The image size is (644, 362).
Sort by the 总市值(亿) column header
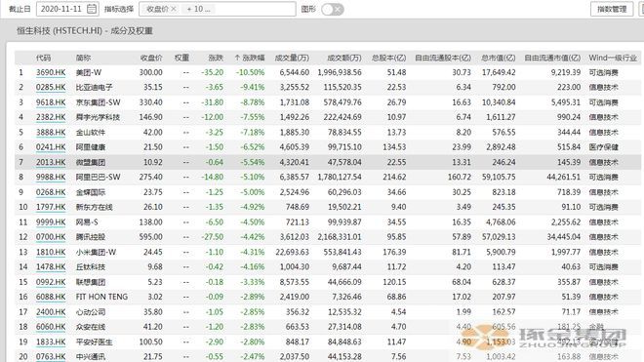(499, 58)
